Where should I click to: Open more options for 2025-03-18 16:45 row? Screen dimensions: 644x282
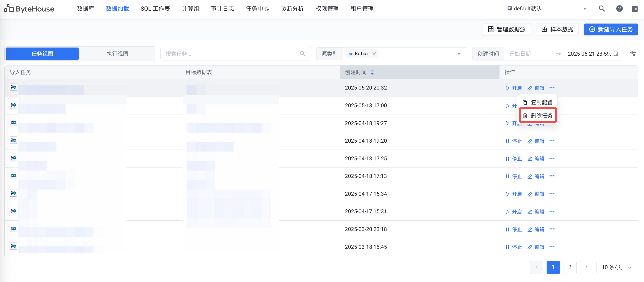(552, 247)
